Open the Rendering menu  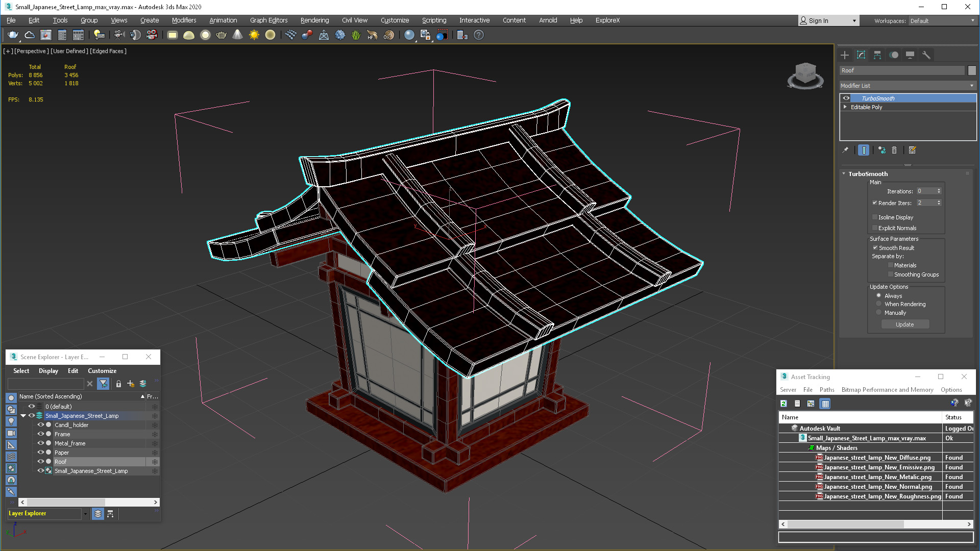tap(314, 20)
